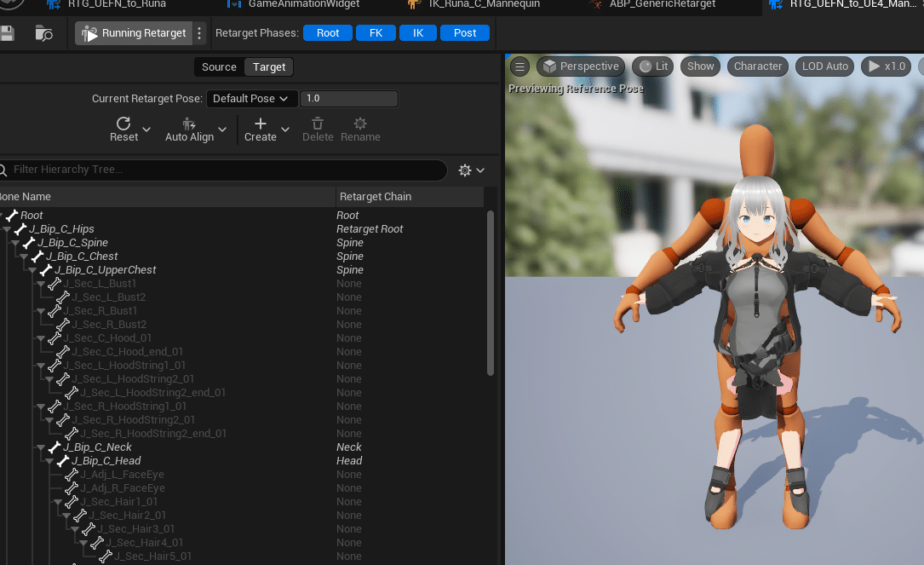
Task: Adjust the retarget pose blend value
Action: tap(349, 98)
